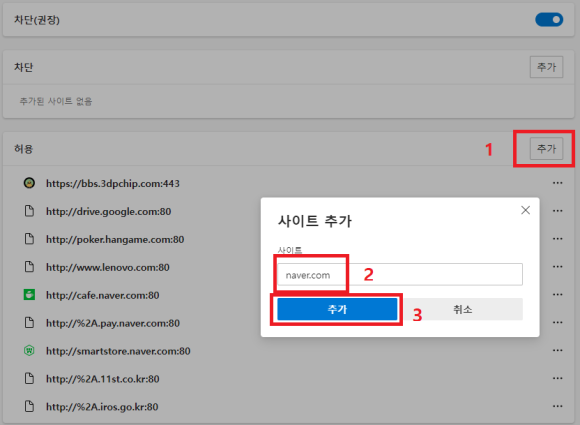Select http://smartstore.naver.com:80 entry text
This screenshot has height=425, width=580.
[x=118, y=351]
